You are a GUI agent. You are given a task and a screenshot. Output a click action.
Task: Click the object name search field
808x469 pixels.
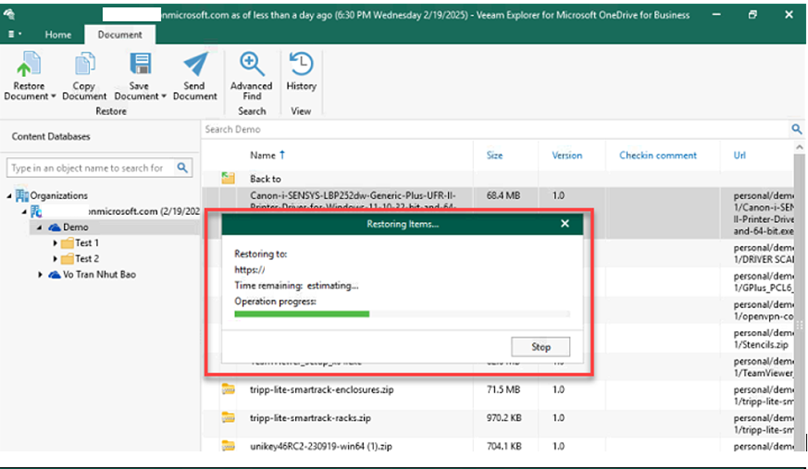point(90,168)
